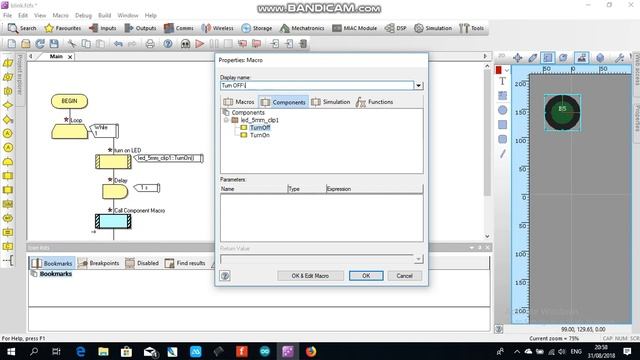Open Firefox from the taskbar

(x=311, y=351)
